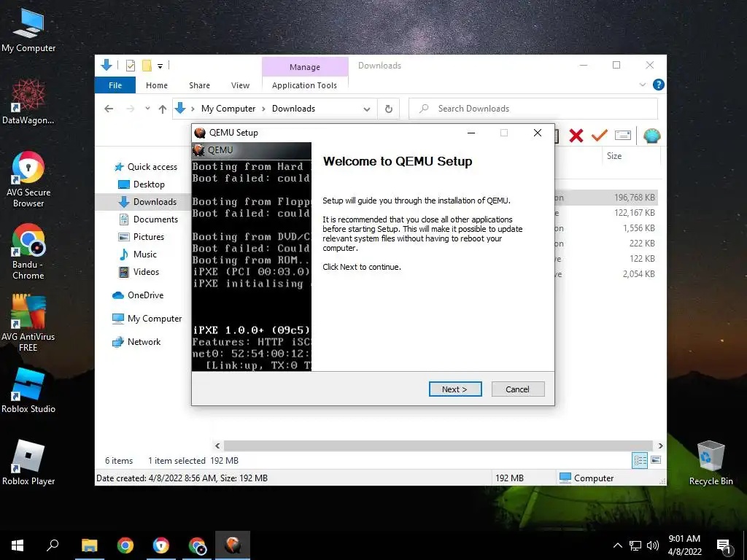Viewport: 747px width, 560px height.
Task: Open the Bandu - Chrome desktop shortcut
Action: (x=28, y=252)
